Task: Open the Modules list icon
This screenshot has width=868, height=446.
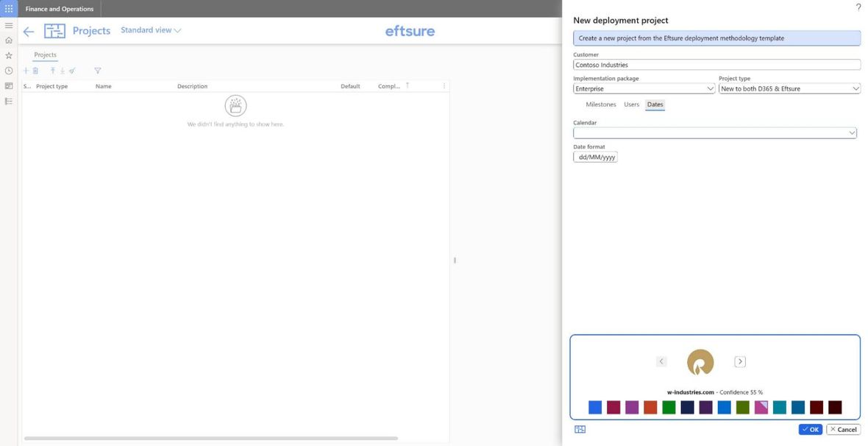Action: (x=9, y=102)
